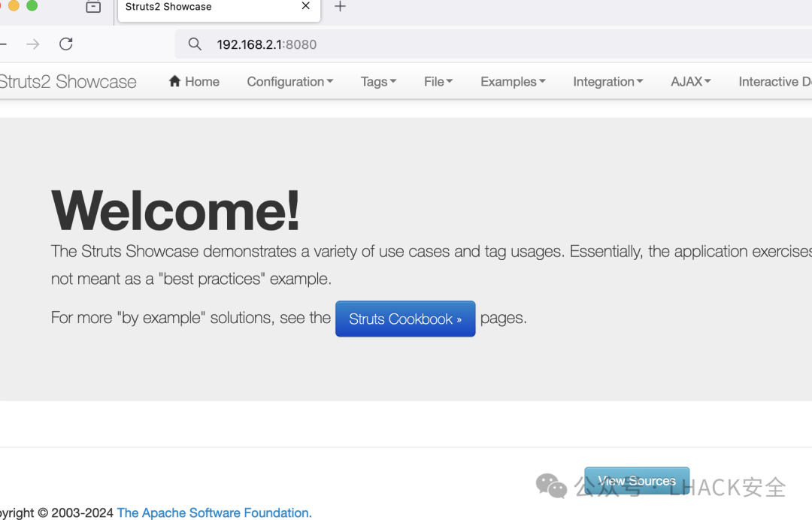Screen dimensions: 812x520
Task: Open the Integration dropdown menu
Action: point(608,82)
